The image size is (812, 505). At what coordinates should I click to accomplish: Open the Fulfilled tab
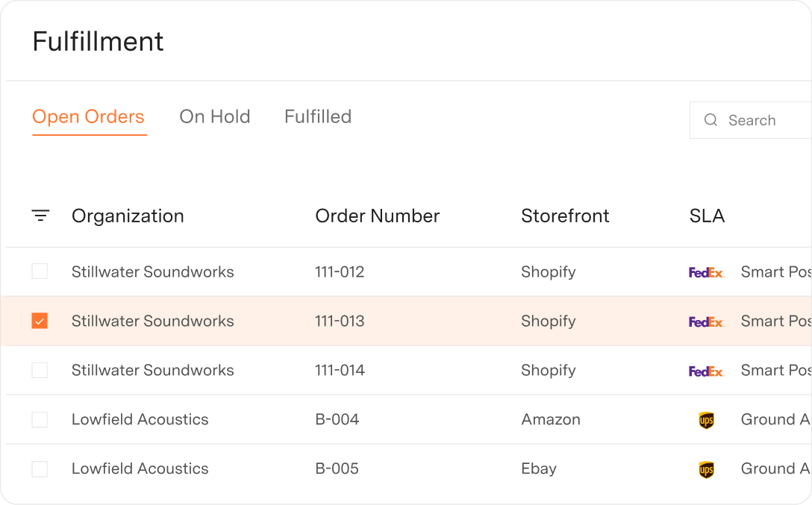point(317,116)
